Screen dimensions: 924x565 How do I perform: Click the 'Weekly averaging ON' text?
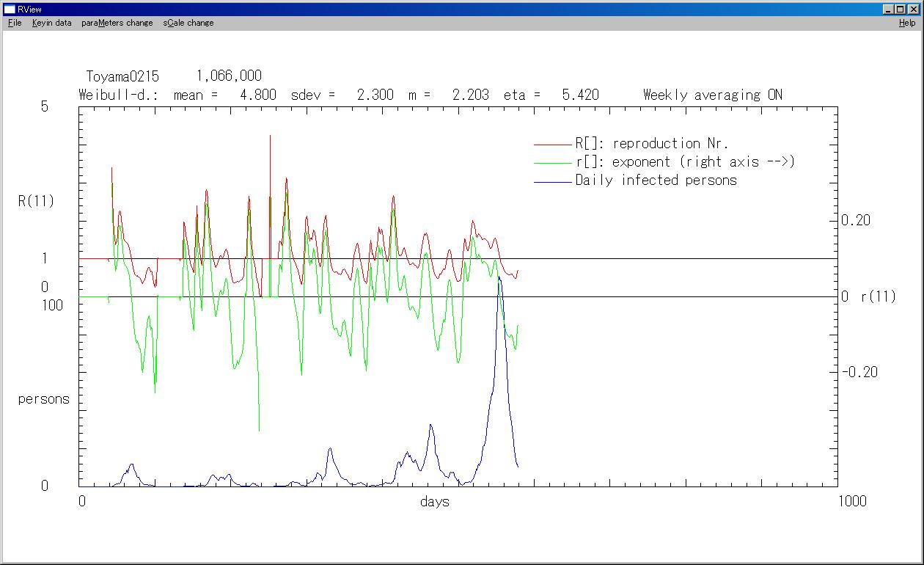coord(712,95)
